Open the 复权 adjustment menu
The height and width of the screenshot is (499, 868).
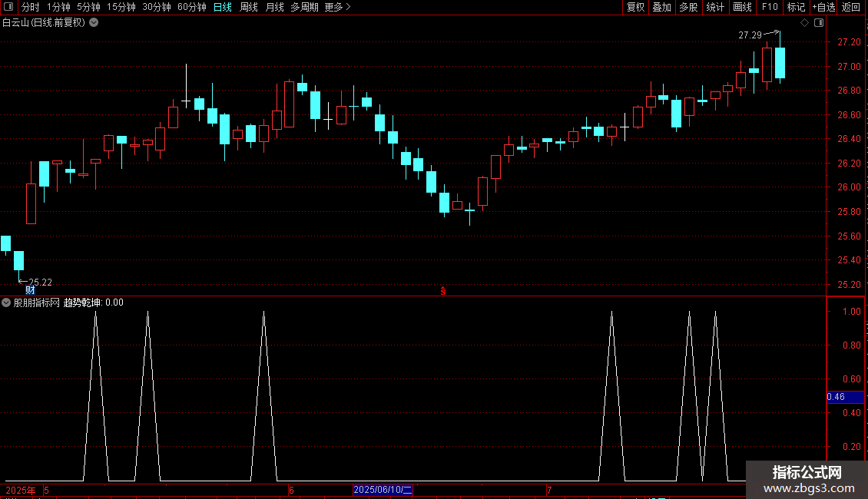click(x=635, y=7)
